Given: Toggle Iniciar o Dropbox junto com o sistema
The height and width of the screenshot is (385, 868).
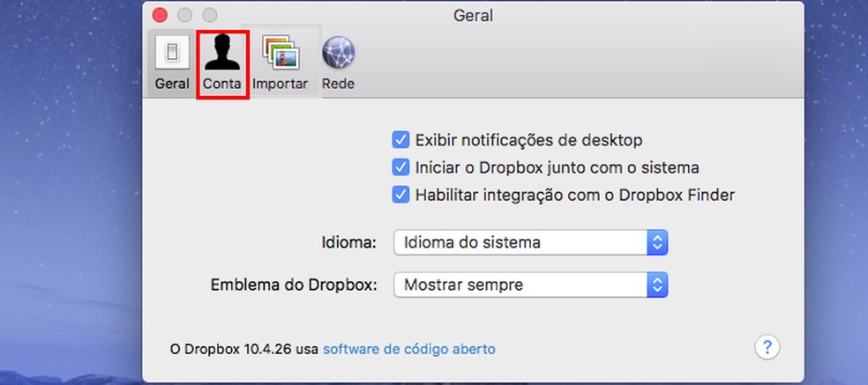Looking at the screenshot, I should pos(401,167).
